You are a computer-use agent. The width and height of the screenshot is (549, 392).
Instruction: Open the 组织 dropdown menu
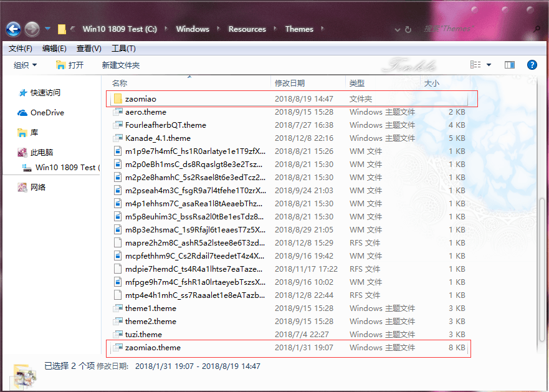(x=25, y=65)
